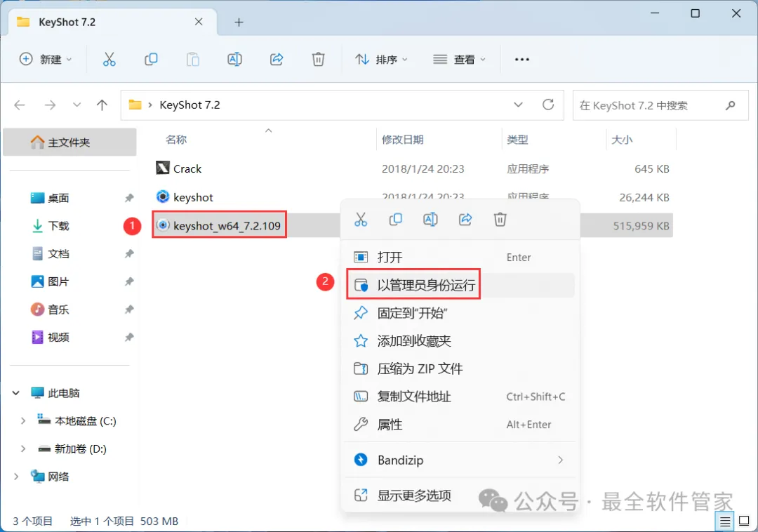Click the keyshot application icon
Screen dimensions: 758x532
tap(163, 197)
